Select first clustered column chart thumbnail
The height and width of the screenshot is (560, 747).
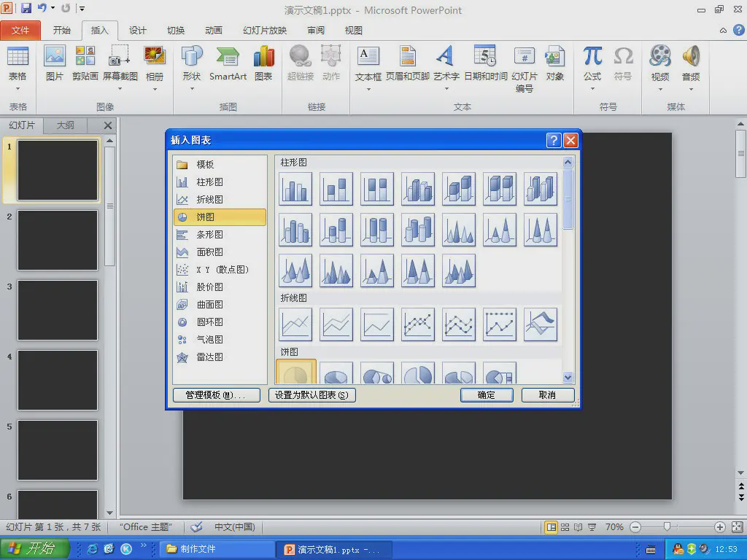pyautogui.click(x=295, y=189)
